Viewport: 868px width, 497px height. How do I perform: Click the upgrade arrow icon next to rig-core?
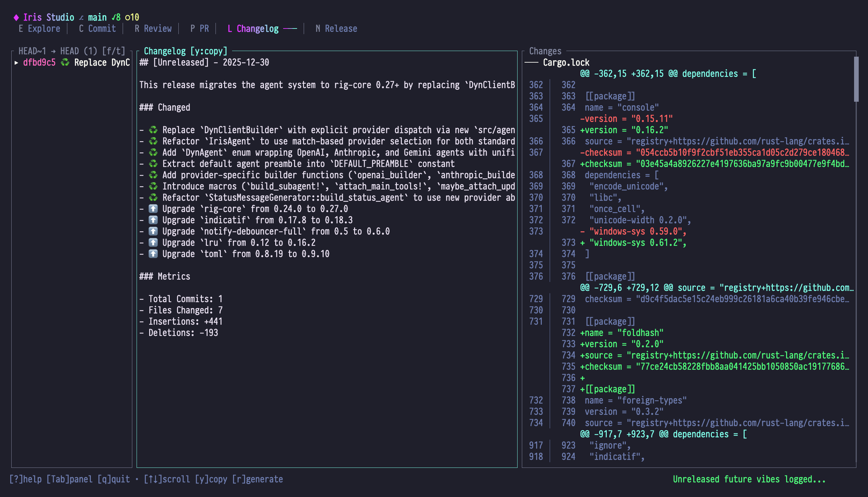tap(153, 208)
